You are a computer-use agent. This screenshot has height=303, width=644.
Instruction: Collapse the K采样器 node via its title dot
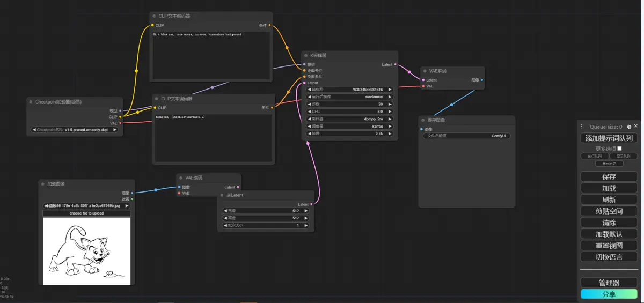click(x=305, y=55)
